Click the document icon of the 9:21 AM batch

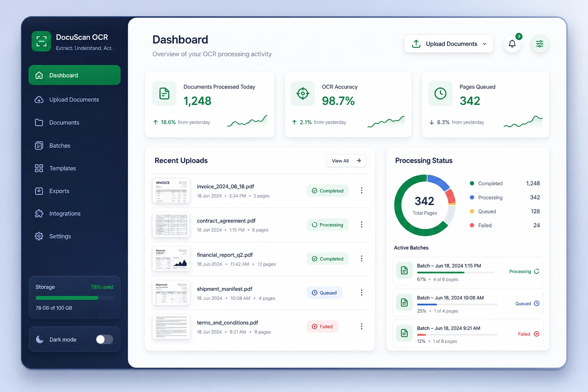click(404, 333)
